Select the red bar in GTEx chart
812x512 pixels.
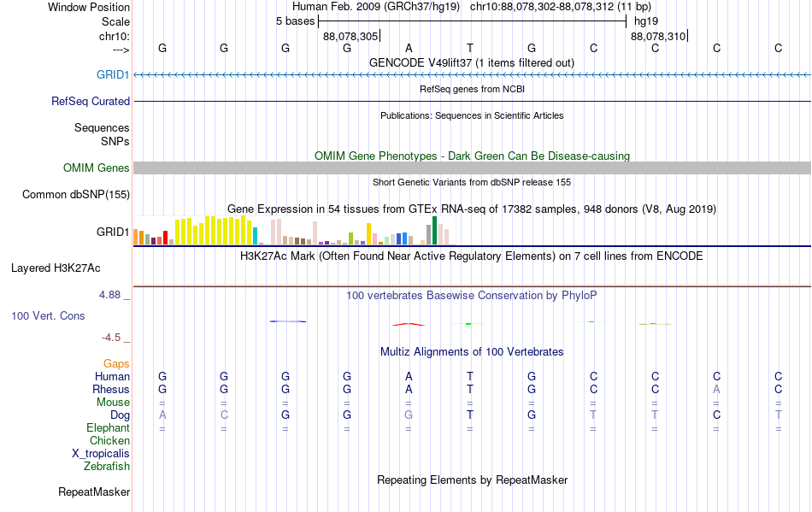[165, 238]
